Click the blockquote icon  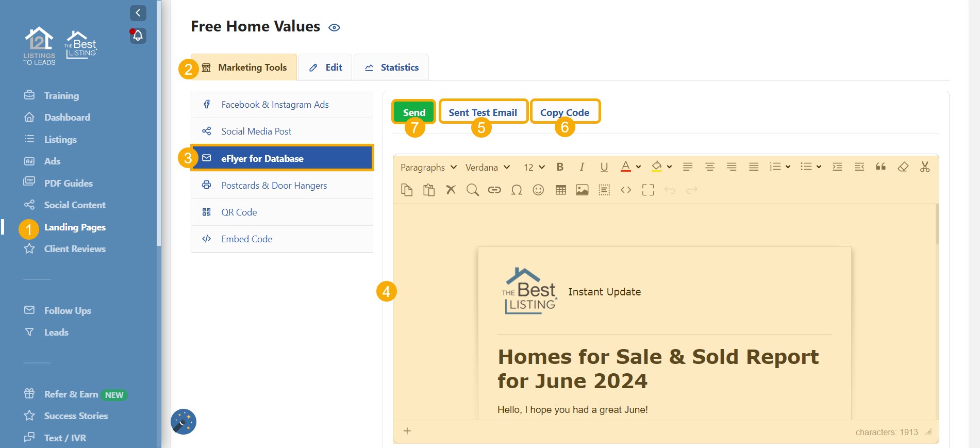point(881,167)
